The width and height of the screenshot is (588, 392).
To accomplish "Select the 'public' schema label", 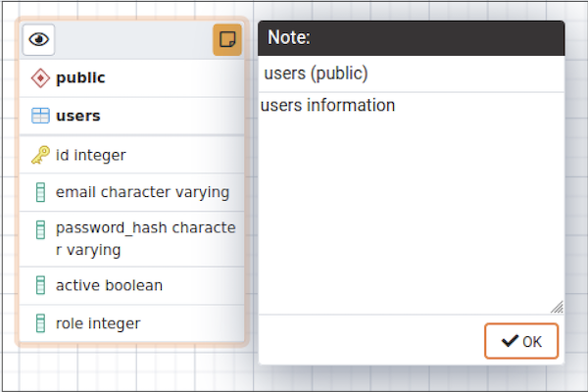I will coord(80,78).
